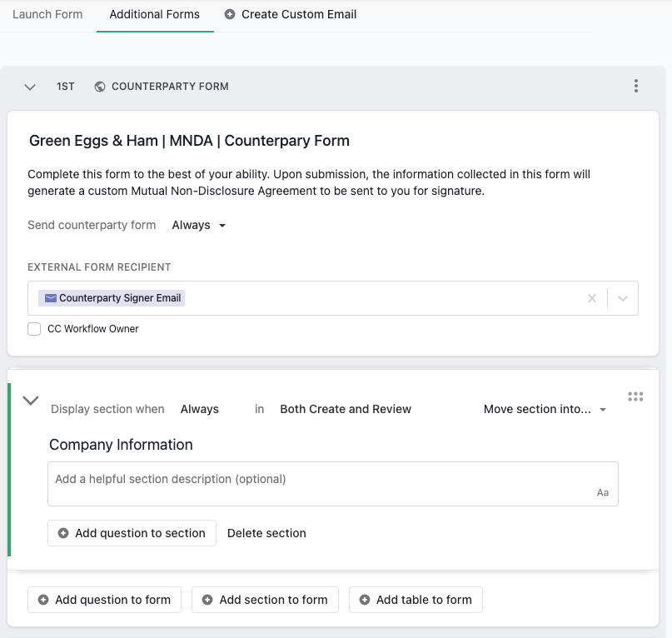Screen dimensions: 672x638
Task: Collapse the 1st Counterparty Form panel
Action: [x=30, y=87]
